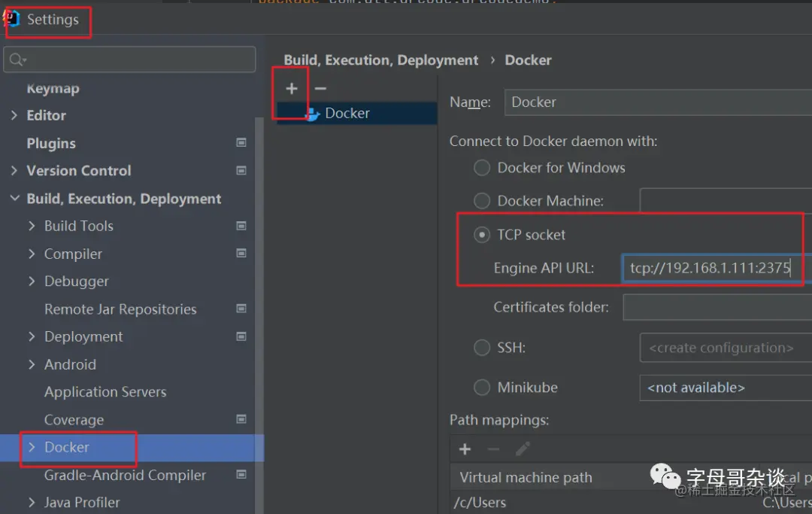Expand the Compiler node
The width and height of the screenshot is (812, 514).
point(32,254)
